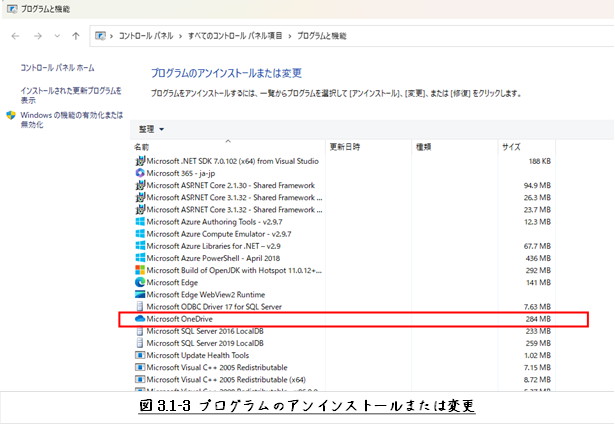Click the ODBC Driver 17 for SQL Server icon
This screenshot has width=615, height=424.
pos(140,307)
